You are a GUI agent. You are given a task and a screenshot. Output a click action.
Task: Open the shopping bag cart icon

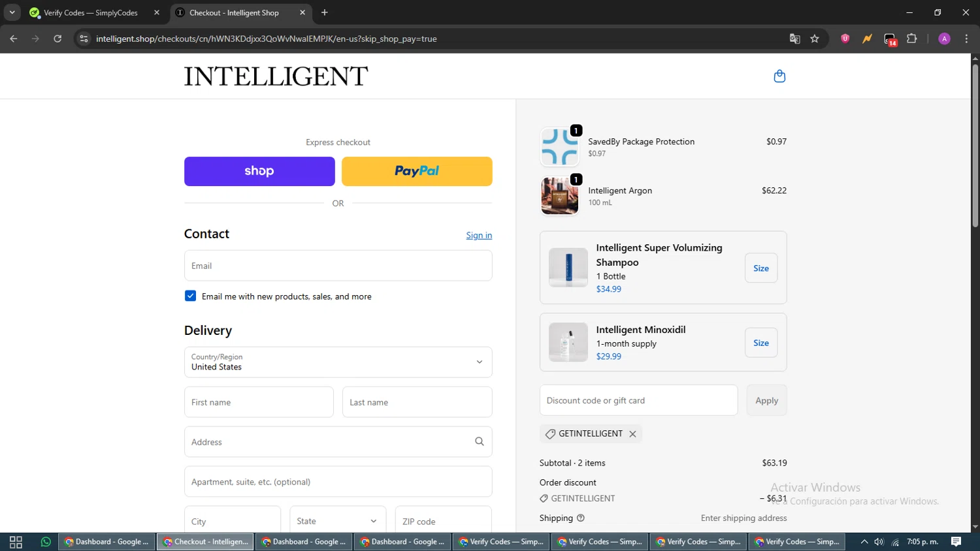point(779,76)
